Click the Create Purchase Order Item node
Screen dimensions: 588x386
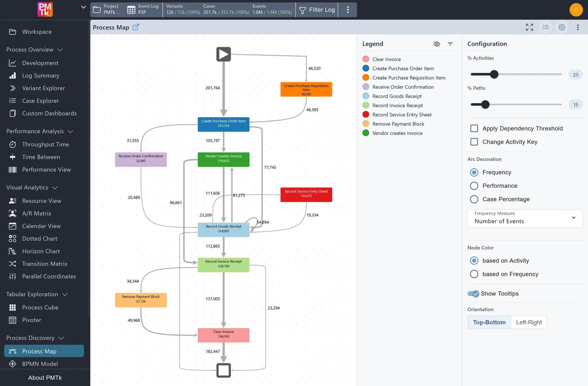(223, 125)
